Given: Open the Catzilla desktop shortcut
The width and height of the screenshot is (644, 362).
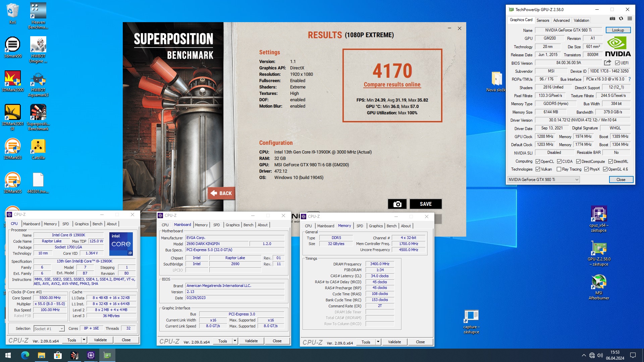Looking at the screenshot, I should click(38, 149).
